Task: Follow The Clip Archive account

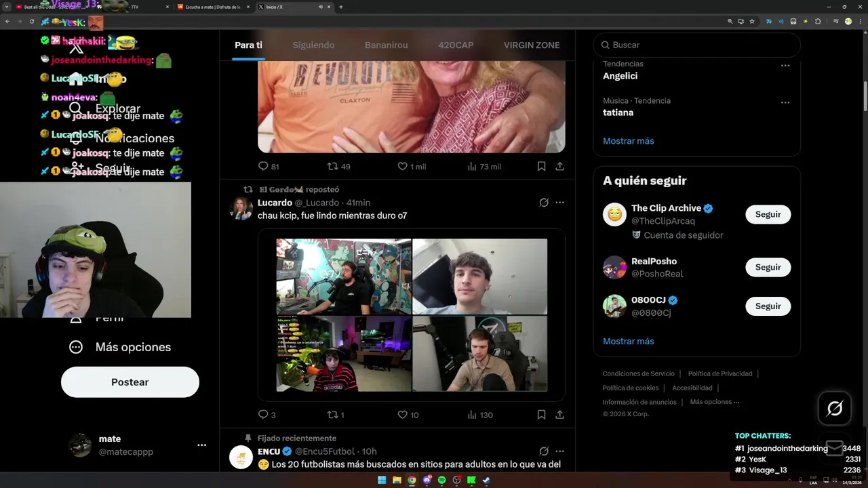Action: [768, 214]
